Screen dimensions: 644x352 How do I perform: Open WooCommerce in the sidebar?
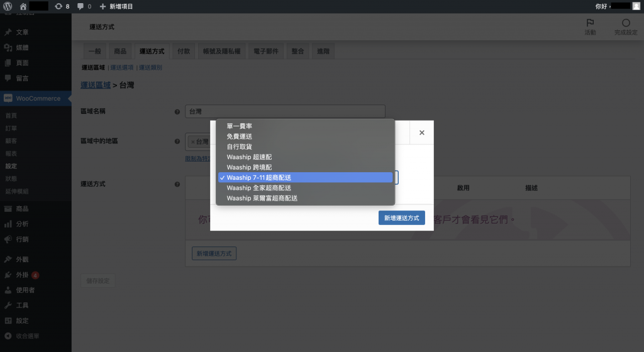tap(38, 99)
